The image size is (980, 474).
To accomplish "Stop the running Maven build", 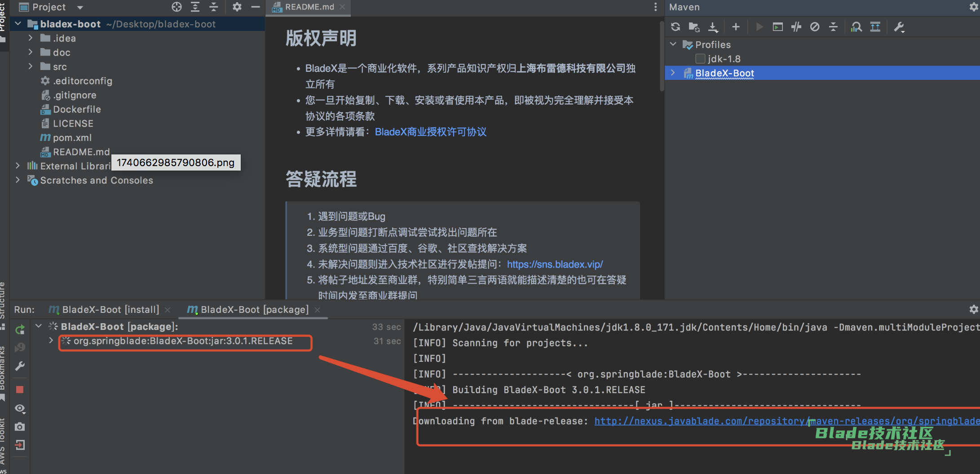I will (x=20, y=390).
